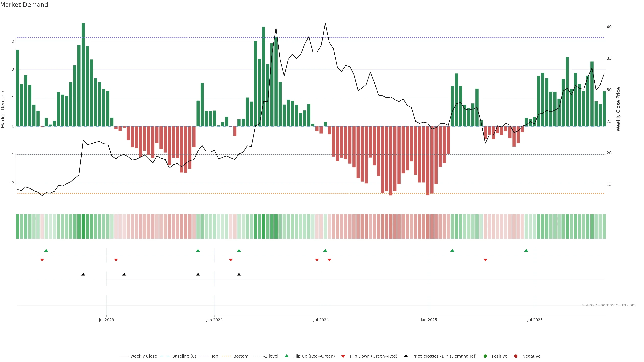Click the leftmost black triangle price-cross marker
The width and height of the screenshot is (644, 362).
tap(83, 274)
